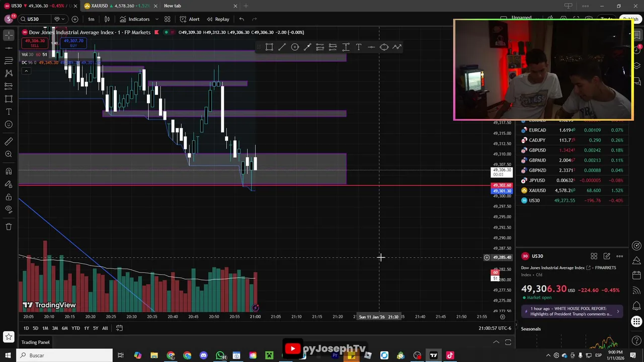644x362 pixels.
Task: Maximize the Trading Panel
Action: click(508, 342)
